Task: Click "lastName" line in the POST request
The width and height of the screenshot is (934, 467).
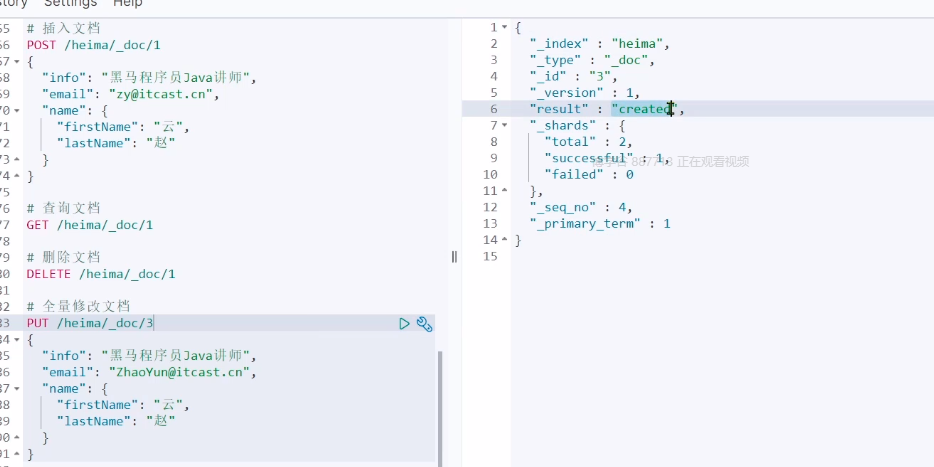Action: [x=116, y=144]
